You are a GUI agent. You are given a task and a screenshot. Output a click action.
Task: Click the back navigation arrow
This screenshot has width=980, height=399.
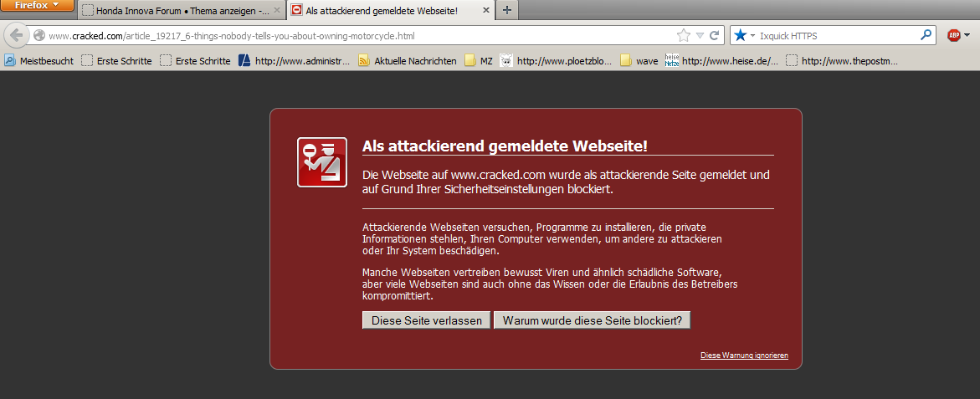(16, 36)
